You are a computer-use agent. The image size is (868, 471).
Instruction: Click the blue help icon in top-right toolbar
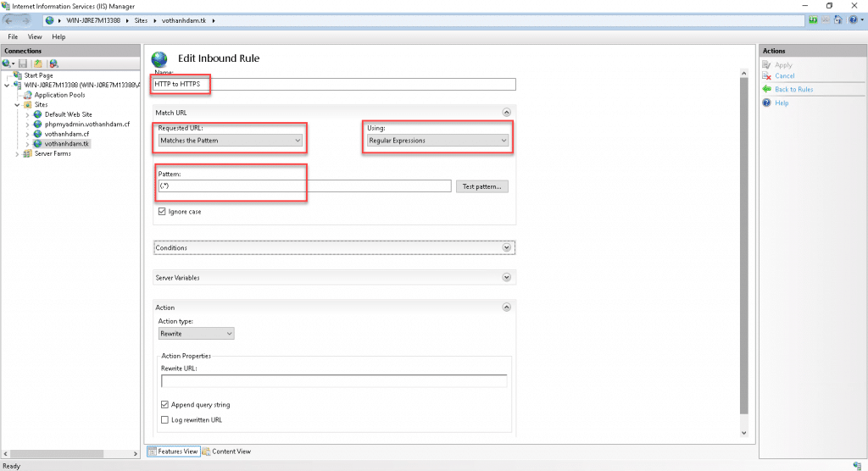pos(851,19)
